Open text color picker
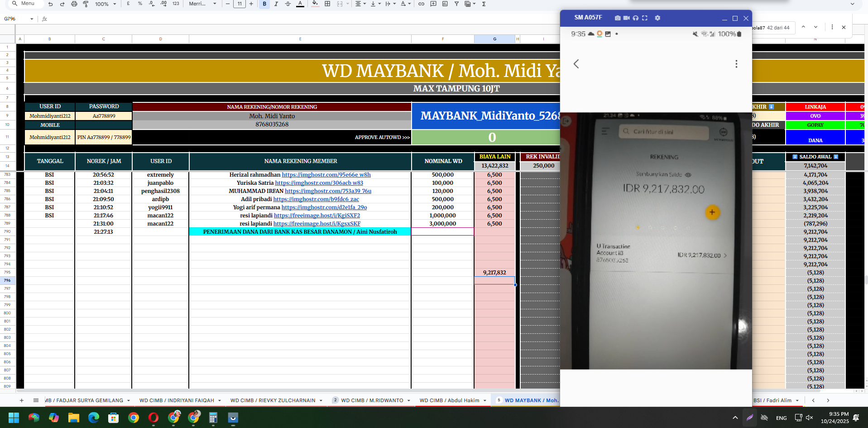Viewport: 868px width, 428px height. (300, 4)
